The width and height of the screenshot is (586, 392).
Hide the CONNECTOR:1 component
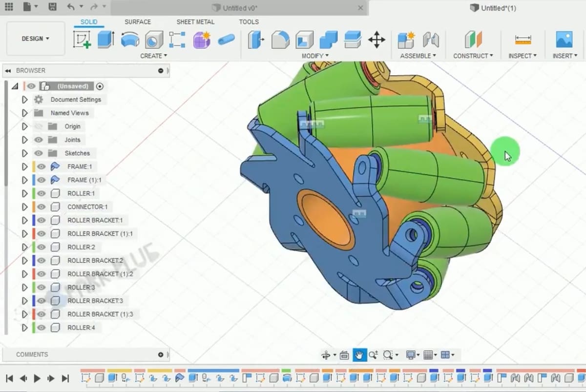(x=42, y=207)
